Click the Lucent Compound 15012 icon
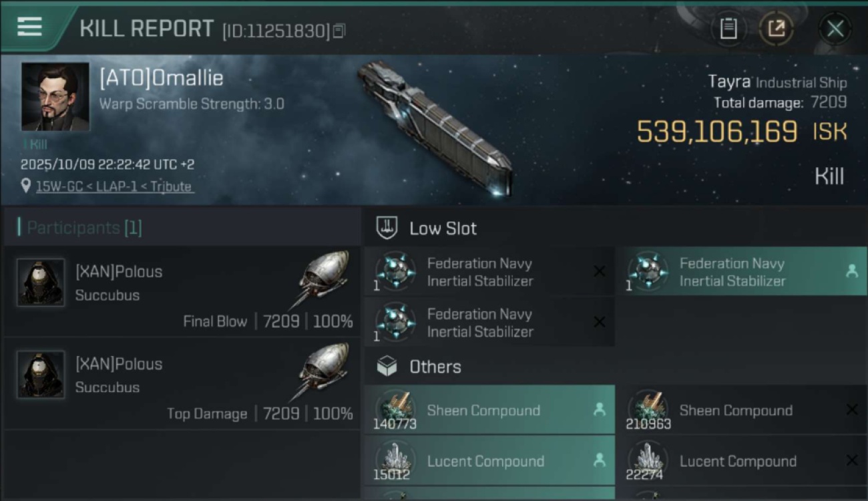Image resolution: width=868 pixels, height=501 pixels. [x=395, y=460]
